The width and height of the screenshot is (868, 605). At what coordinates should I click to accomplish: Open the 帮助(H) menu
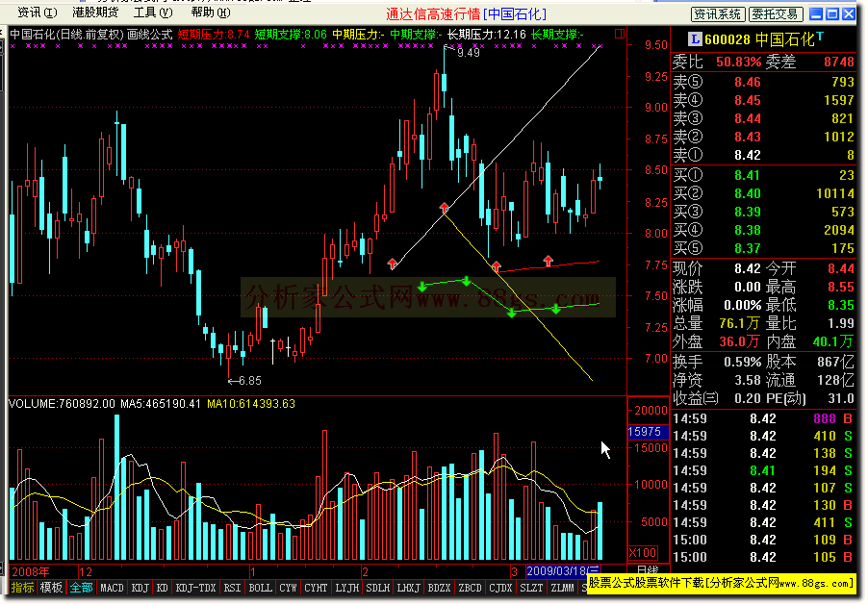211,13
